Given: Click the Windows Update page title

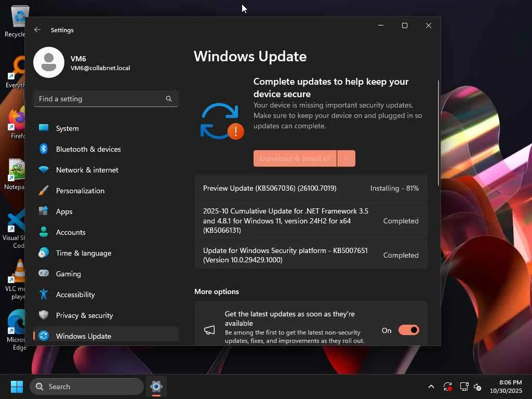Looking at the screenshot, I should pos(250,56).
